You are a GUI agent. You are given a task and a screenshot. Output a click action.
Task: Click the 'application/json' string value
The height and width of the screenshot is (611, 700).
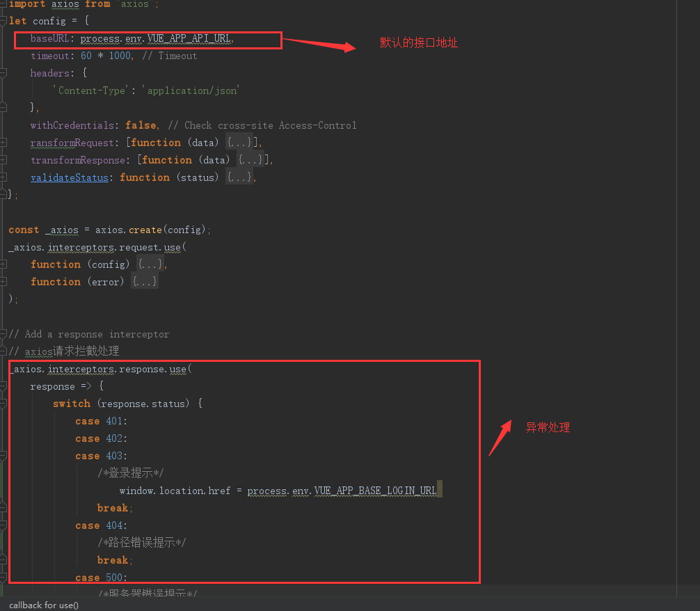click(192, 90)
